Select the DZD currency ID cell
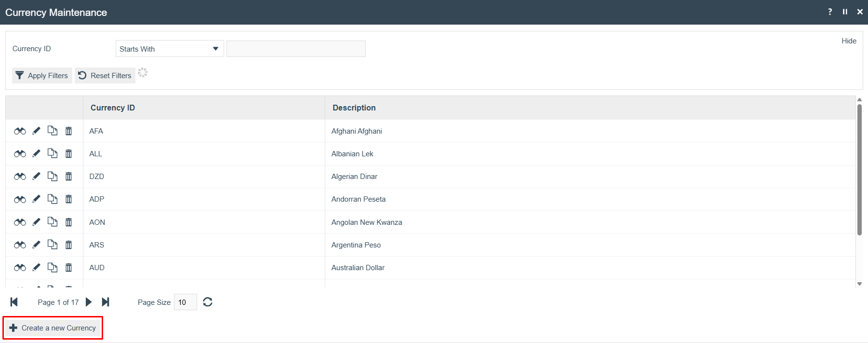 pos(204,177)
